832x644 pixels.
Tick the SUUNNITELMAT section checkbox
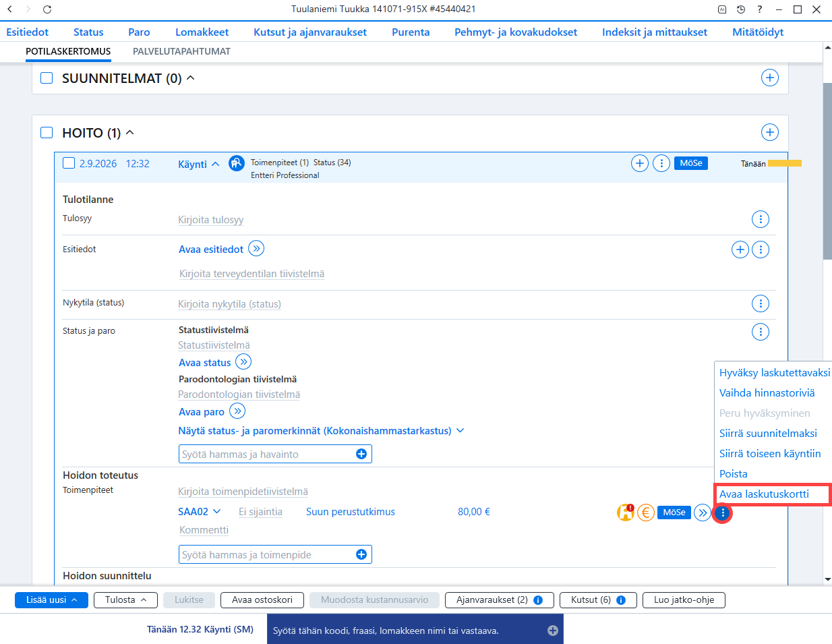click(47, 78)
